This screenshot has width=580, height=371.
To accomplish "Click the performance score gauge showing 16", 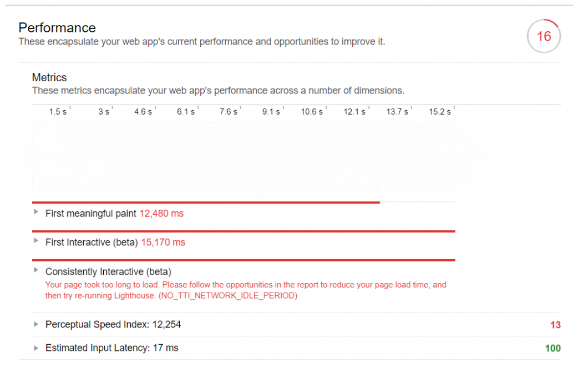I will [x=544, y=36].
